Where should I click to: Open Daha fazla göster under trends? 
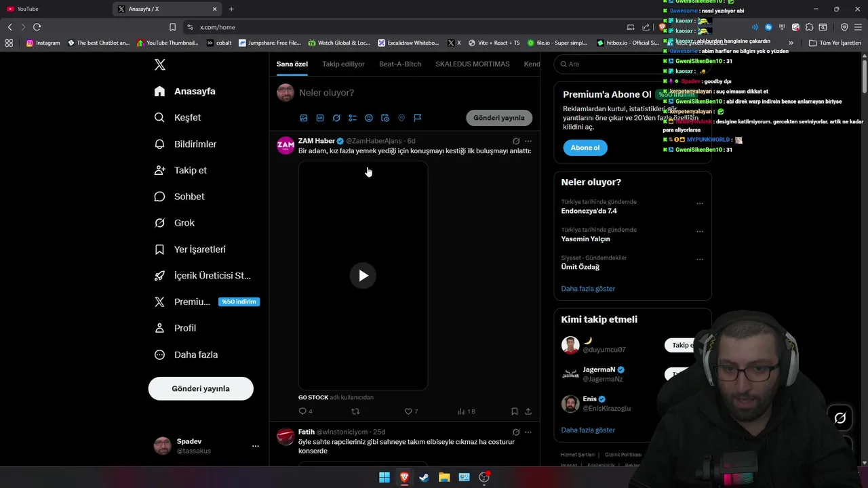coord(588,289)
